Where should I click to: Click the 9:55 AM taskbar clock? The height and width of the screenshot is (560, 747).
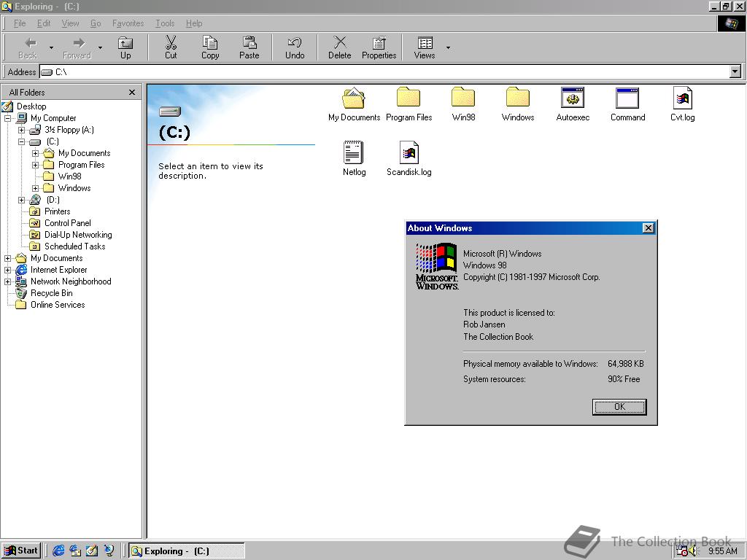[723, 551]
